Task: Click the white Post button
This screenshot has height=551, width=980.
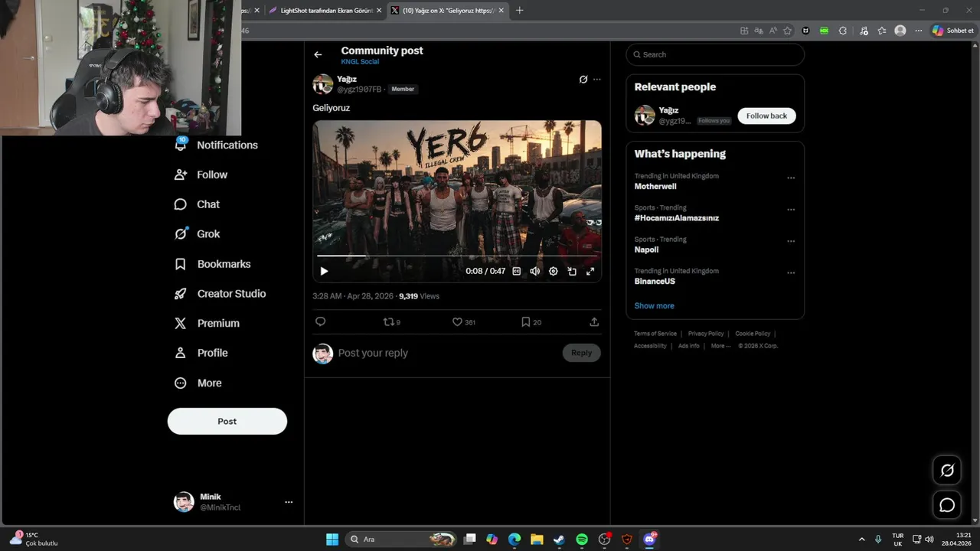Action: click(x=227, y=422)
